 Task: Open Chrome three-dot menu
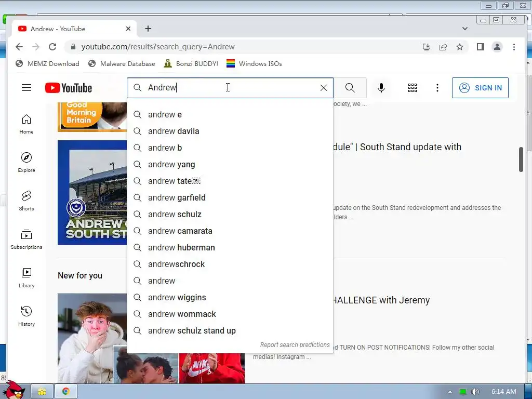coord(514,47)
